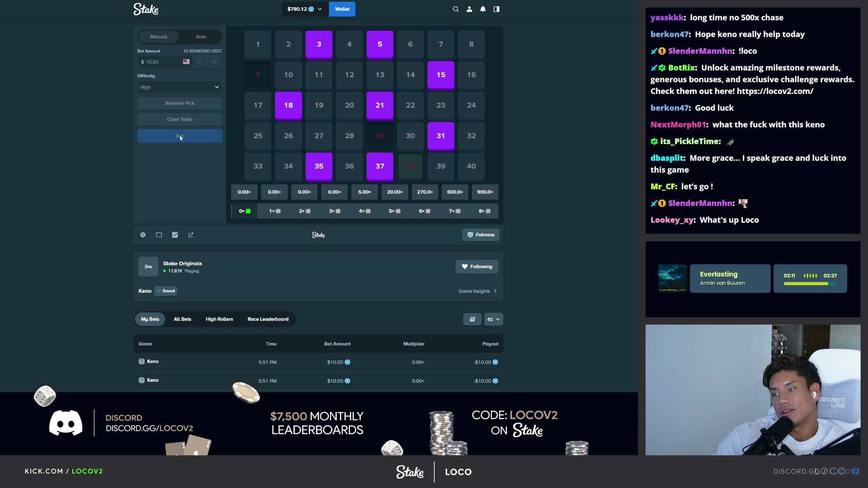The image size is (868, 488).
Task: Click the 8× hits indicator
Action: coord(485,211)
